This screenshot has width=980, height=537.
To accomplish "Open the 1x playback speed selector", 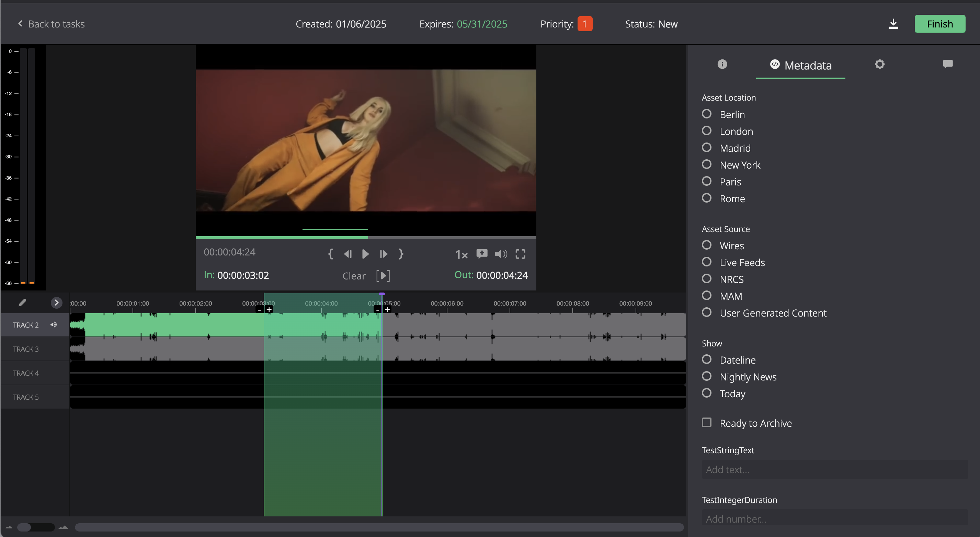I will tap(461, 254).
